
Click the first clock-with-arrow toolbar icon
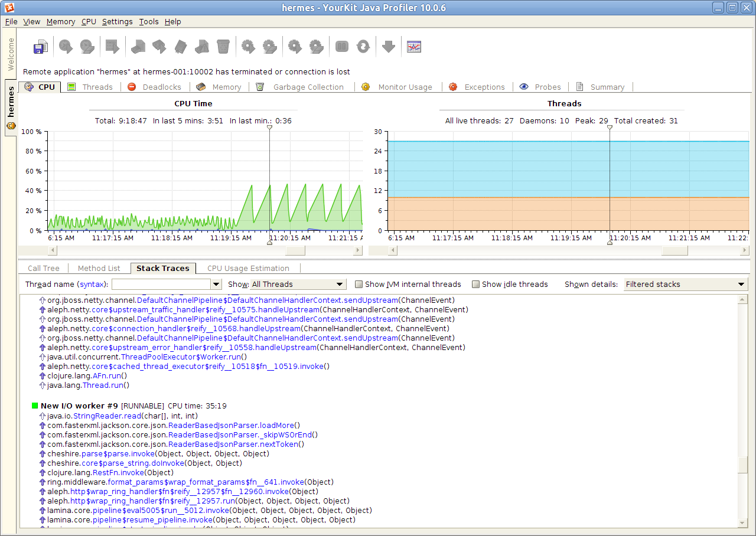(66, 47)
